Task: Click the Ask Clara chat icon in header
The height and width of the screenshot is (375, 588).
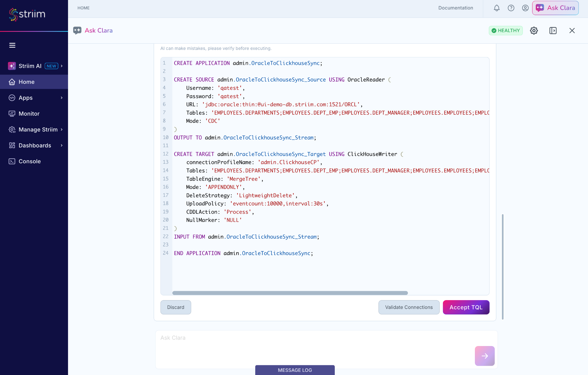Action: tap(77, 30)
